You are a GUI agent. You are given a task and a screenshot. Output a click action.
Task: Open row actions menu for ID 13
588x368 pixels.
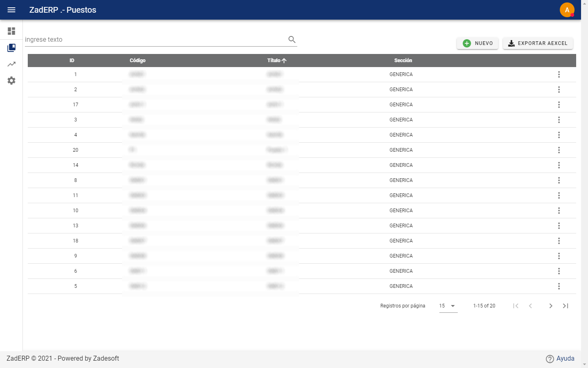559,226
